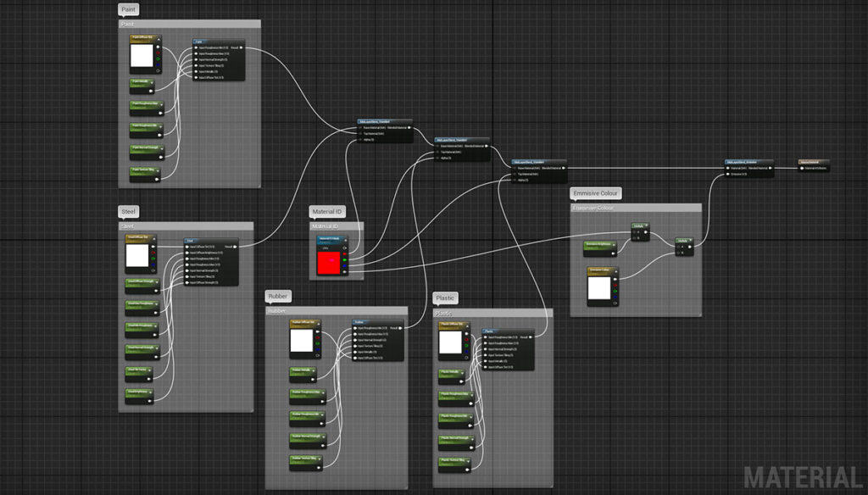The width and height of the screenshot is (868, 495).
Task: Collapse the Emissive Brightness parameter chevron
Action: point(614,245)
